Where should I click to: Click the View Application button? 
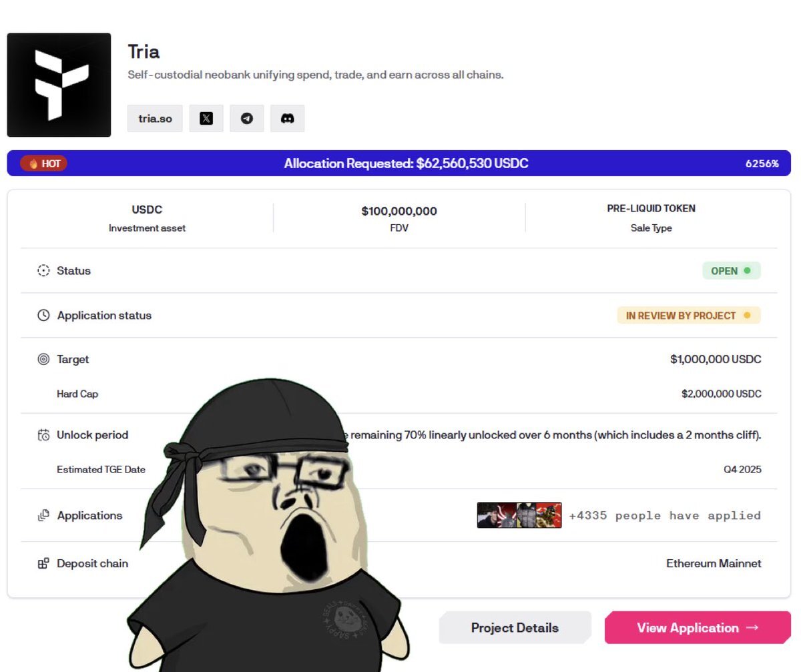click(x=698, y=627)
